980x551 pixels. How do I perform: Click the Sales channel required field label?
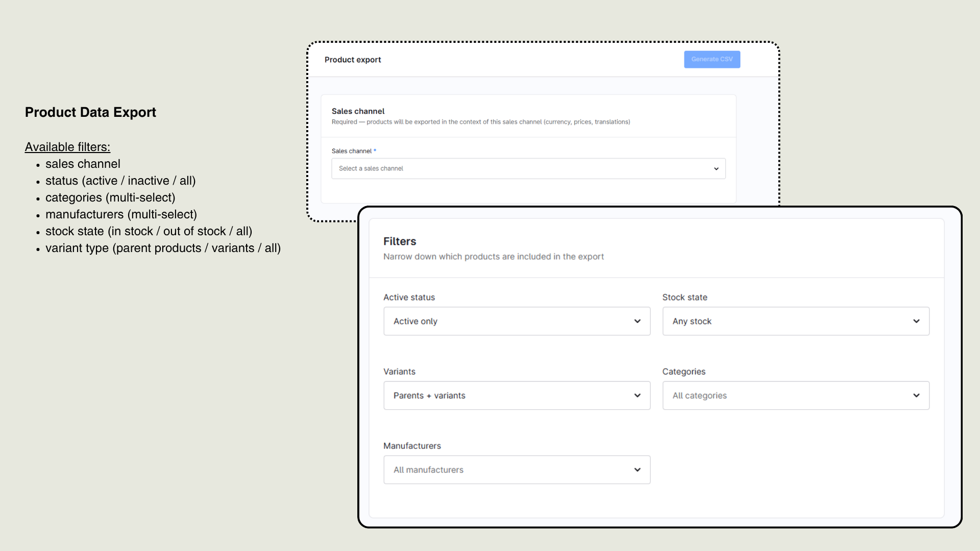353,151
